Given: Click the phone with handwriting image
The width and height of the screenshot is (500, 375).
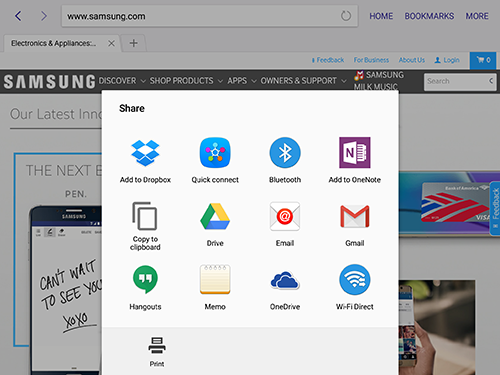Looking at the screenshot, I should (x=65, y=290).
